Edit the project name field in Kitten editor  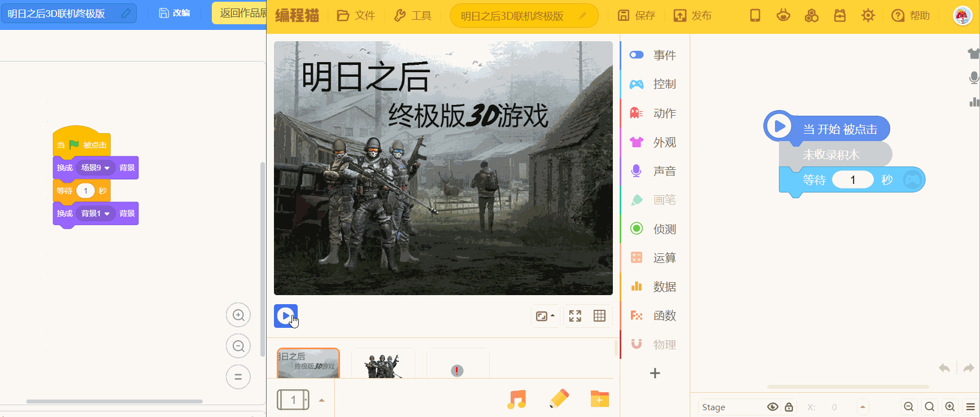coord(524,16)
